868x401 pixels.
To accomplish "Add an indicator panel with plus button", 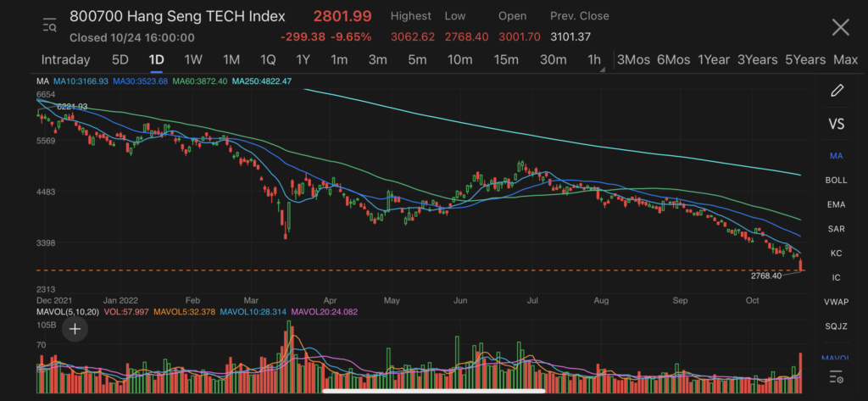I will pos(75,330).
